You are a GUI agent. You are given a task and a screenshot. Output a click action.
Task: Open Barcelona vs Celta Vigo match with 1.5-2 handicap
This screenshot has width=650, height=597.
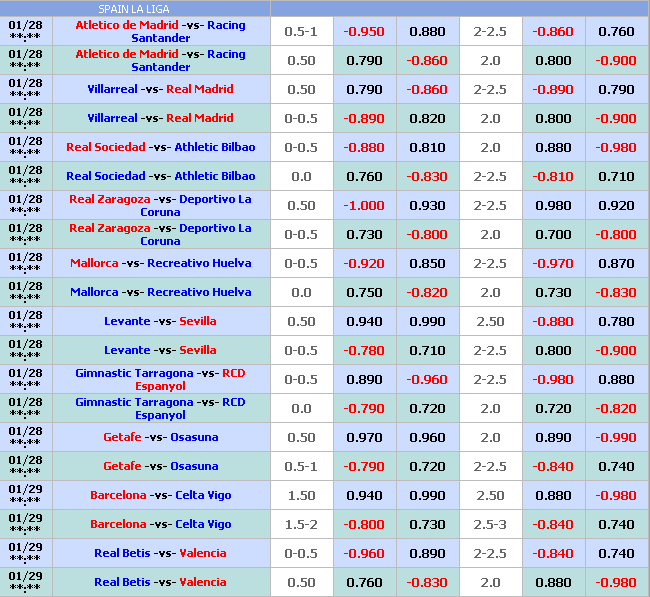160,524
